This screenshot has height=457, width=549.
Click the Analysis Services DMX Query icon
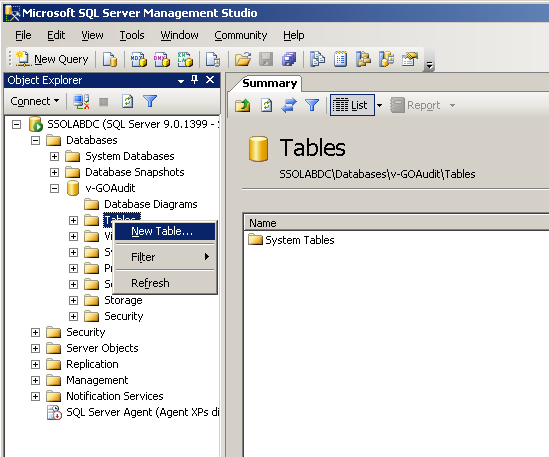click(x=162, y=59)
